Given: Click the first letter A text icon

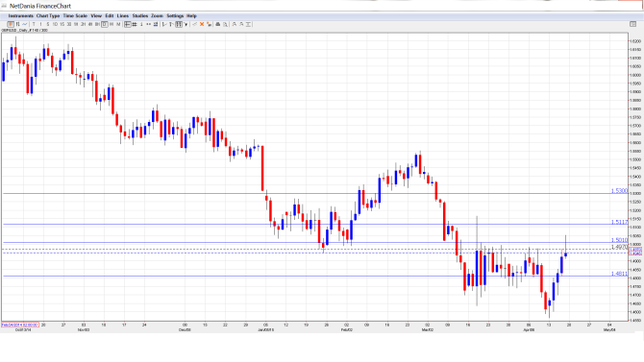Looking at the screenshot, I should pos(235,25).
